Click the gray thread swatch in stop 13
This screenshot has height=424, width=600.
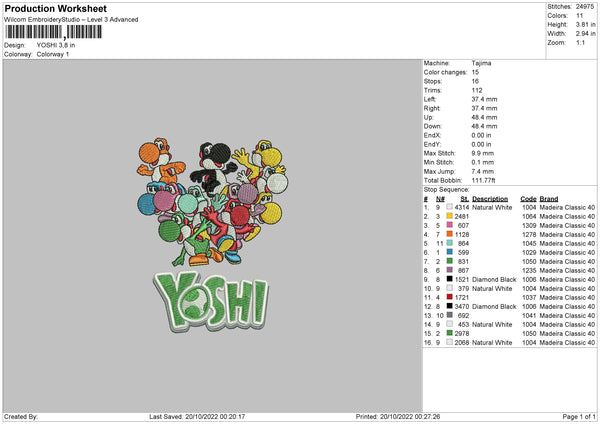[x=450, y=315]
